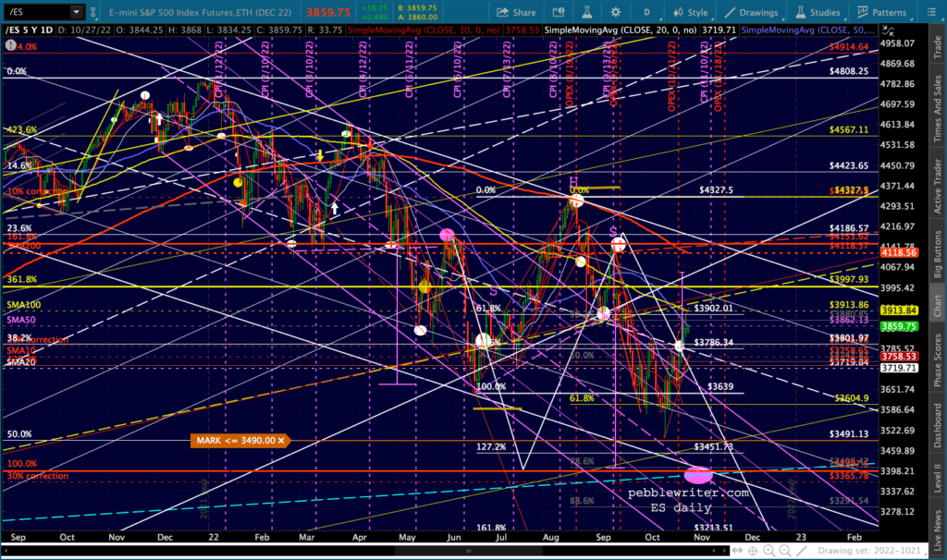Click the crosshair pan icon

753,551
